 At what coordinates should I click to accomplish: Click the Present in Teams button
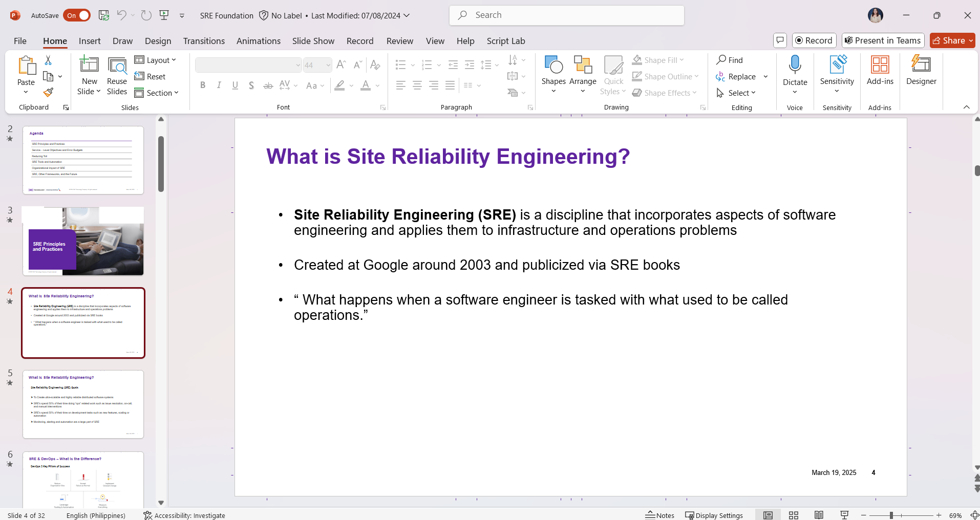click(883, 40)
